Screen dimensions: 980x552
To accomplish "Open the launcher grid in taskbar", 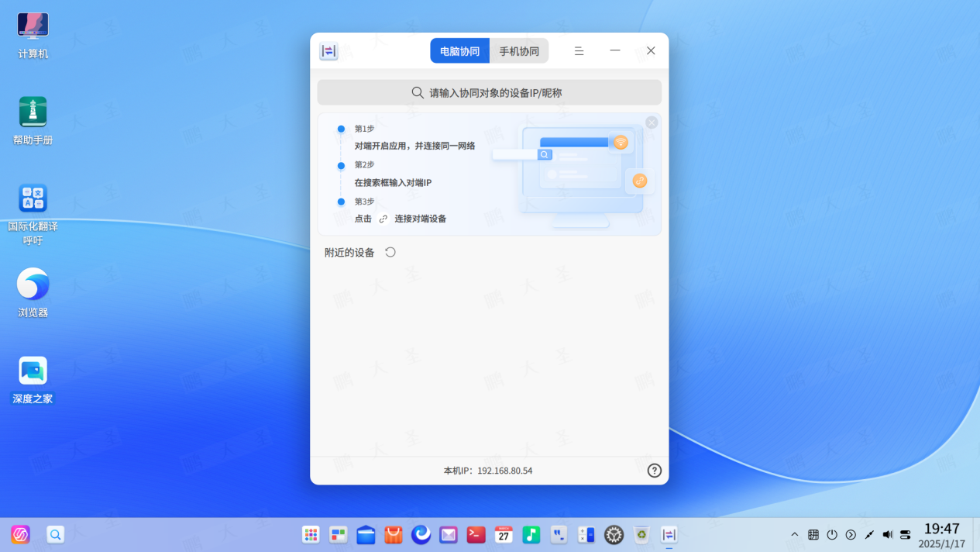I will click(x=311, y=534).
